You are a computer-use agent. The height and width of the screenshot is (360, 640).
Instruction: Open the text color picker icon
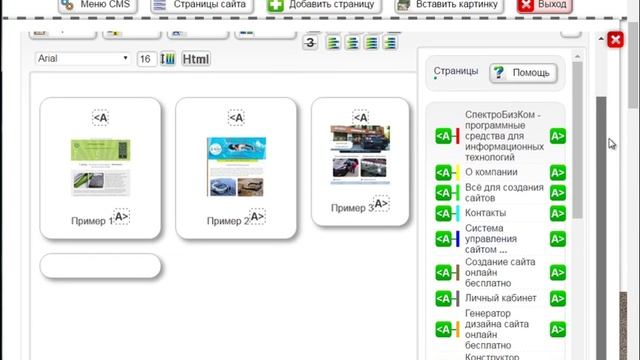pos(167,59)
